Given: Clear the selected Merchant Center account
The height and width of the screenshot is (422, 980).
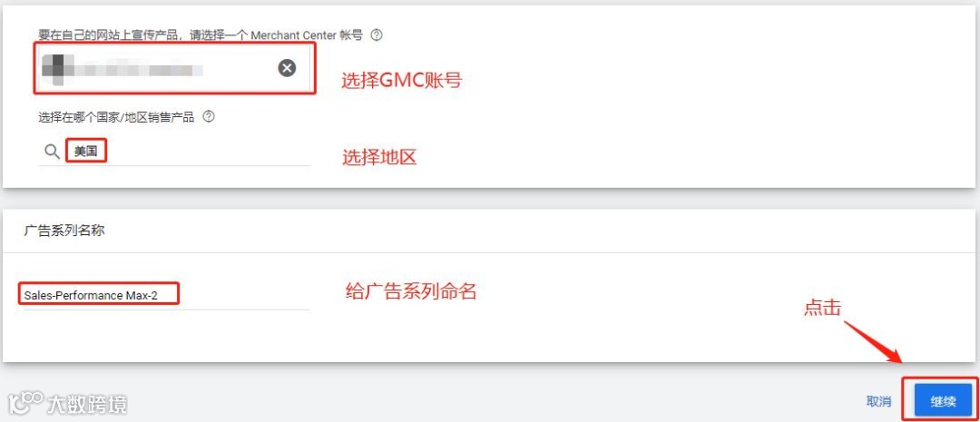Looking at the screenshot, I should point(287,68).
